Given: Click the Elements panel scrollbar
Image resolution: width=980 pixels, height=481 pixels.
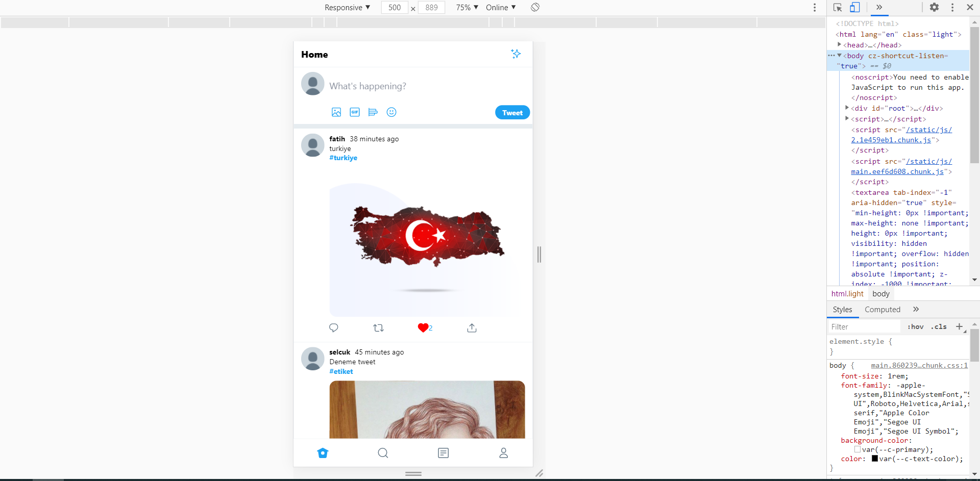Looking at the screenshot, I should pyautogui.click(x=974, y=95).
